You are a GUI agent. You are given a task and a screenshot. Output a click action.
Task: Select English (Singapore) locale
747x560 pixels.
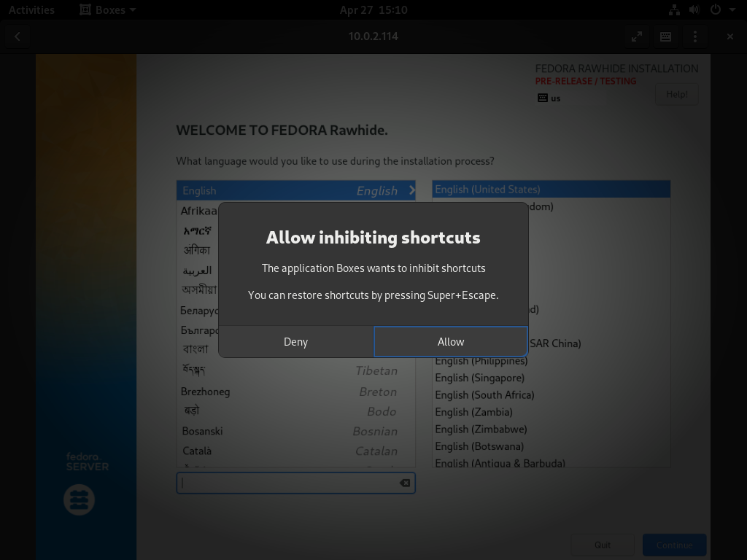(x=551, y=378)
